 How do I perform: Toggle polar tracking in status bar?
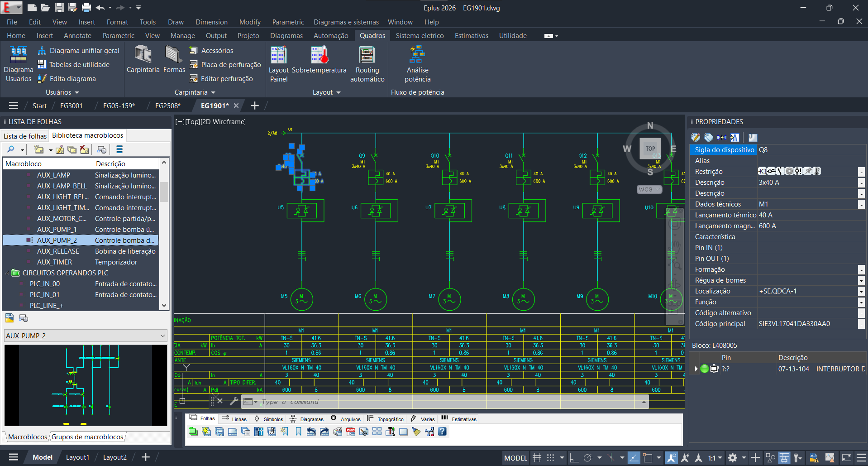[x=588, y=458]
